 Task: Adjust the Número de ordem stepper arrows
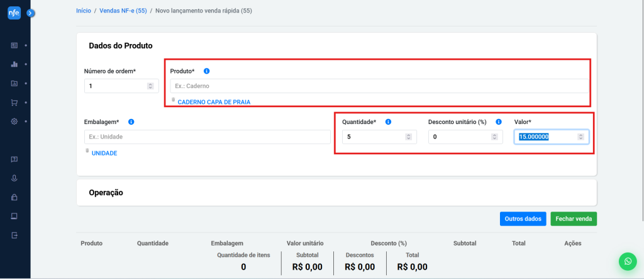150,86
